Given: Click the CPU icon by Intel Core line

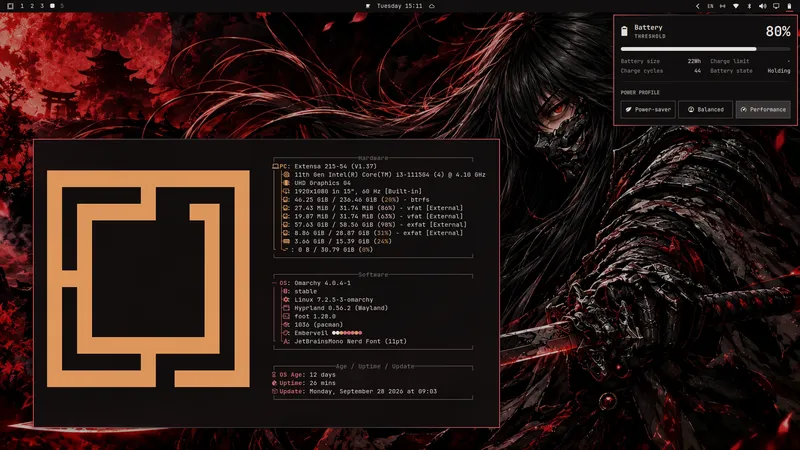Looking at the screenshot, I should click(286, 174).
